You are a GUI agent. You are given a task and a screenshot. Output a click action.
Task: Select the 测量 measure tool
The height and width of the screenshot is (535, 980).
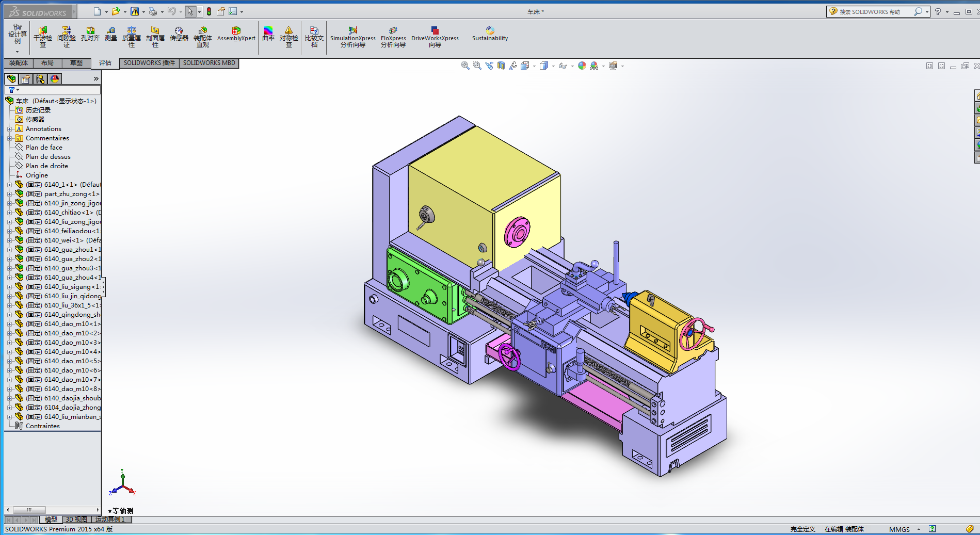111,34
